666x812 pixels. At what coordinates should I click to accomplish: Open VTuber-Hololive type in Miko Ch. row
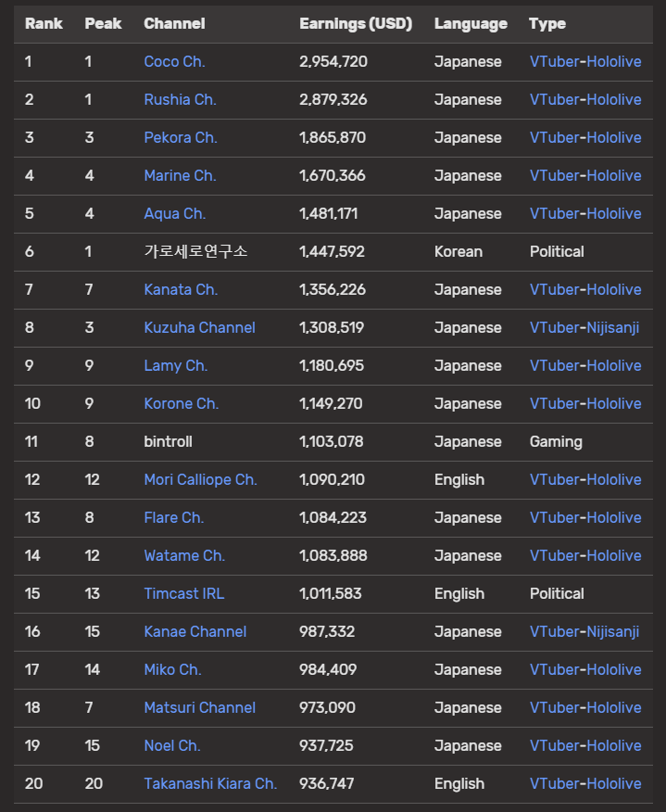click(585, 669)
